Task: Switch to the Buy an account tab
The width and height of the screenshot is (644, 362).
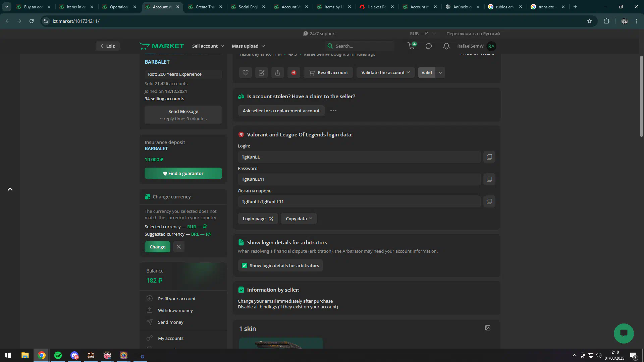Action: 33,7
